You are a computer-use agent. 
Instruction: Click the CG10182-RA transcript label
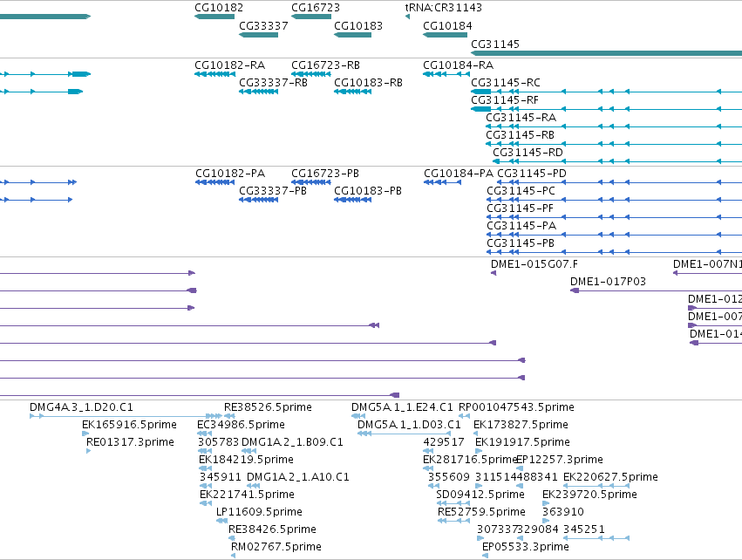point(230,65)
